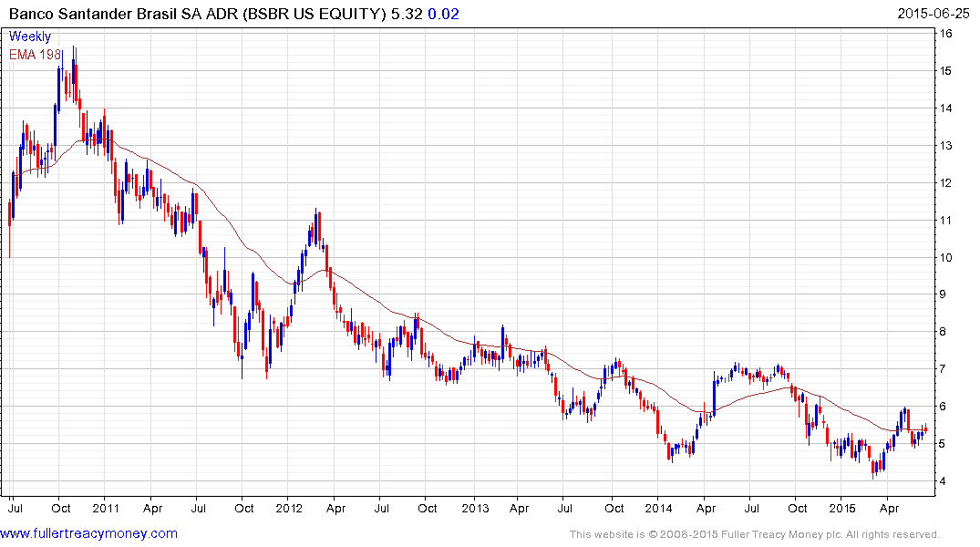Open the www.fullertreacymoney.com link
This screenshot has width=980, height=547.
point(88,533)
